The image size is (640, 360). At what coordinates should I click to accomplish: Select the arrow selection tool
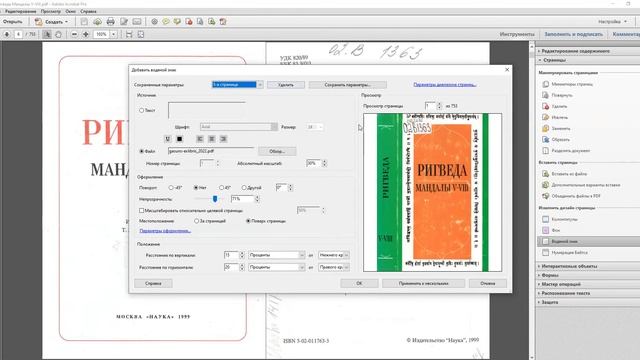(x=47, y=34)
